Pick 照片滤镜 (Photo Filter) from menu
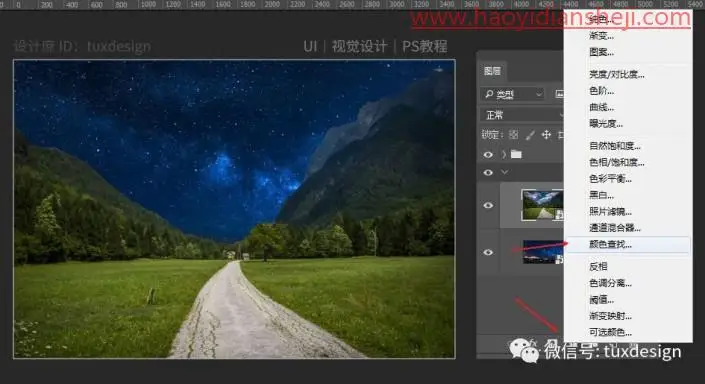Viewport: 705px width, 384px height. pyautogui.click(x=610, y=212)
